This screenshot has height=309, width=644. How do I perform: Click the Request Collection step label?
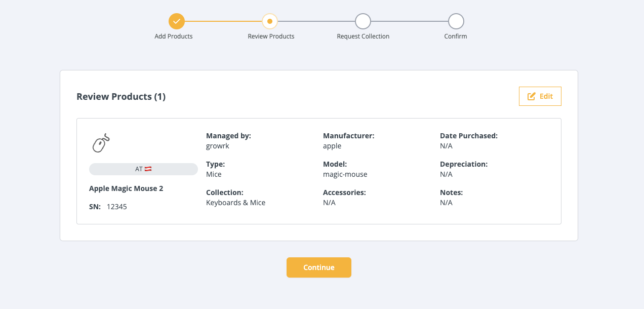tap(363, 36)
